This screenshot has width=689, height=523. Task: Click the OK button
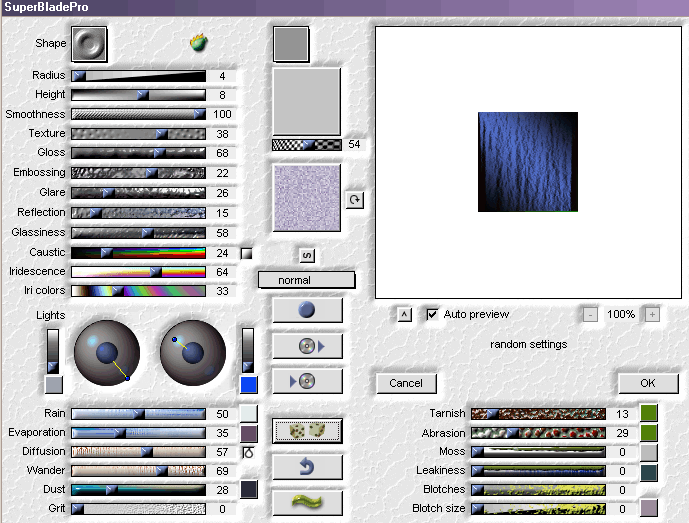pos(648,383)
